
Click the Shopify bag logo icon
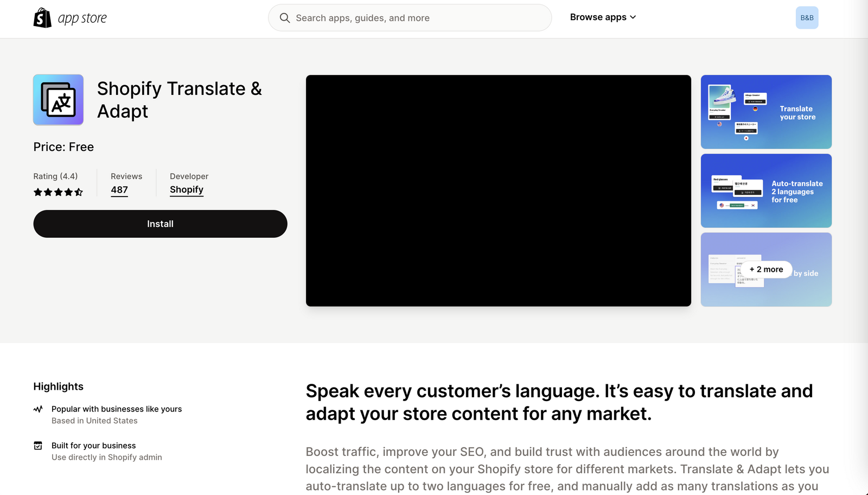click(42, 18)
